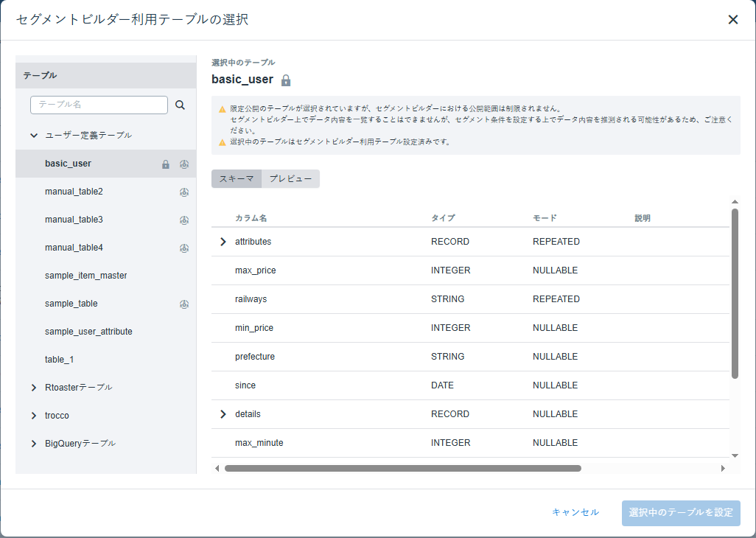
Task: Click the segment builder icon next to manual_table3
Action: pyautogui.click(x=184, y=220)
